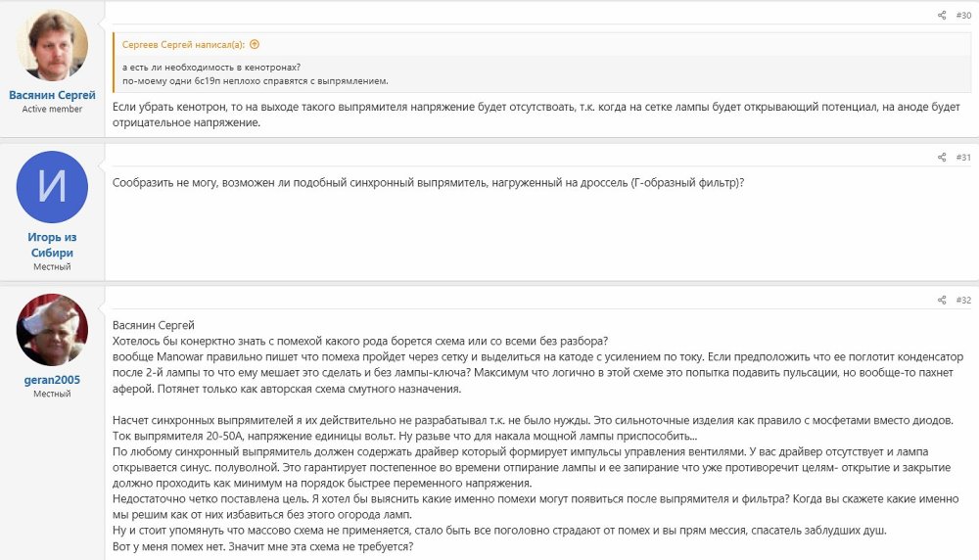Click the share icon on post #30
This screenshot has width=979, height=560.
tap(942, 16)
